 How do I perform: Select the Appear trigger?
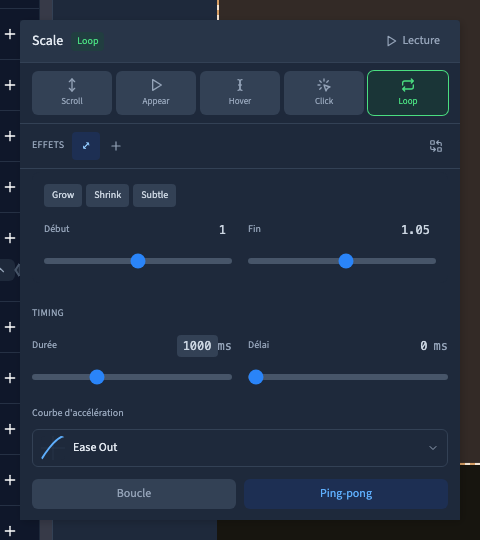tap(156, 93)
